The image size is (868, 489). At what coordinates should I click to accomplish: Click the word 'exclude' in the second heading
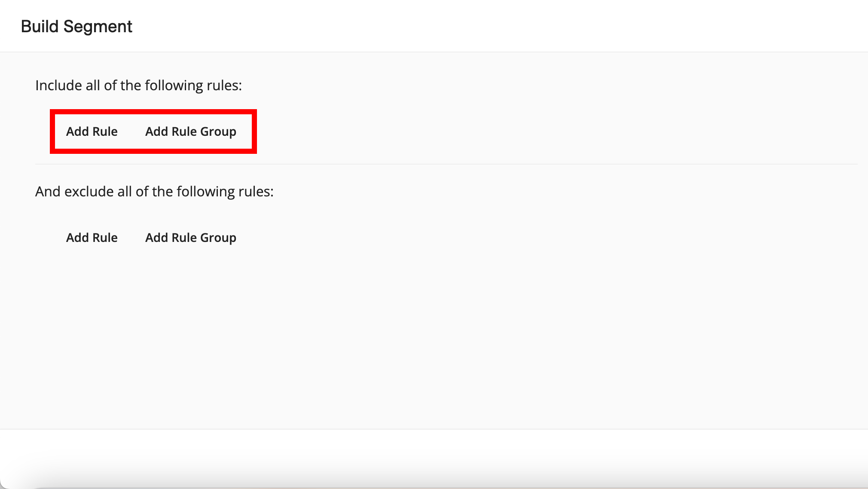[x=89, y=192]
